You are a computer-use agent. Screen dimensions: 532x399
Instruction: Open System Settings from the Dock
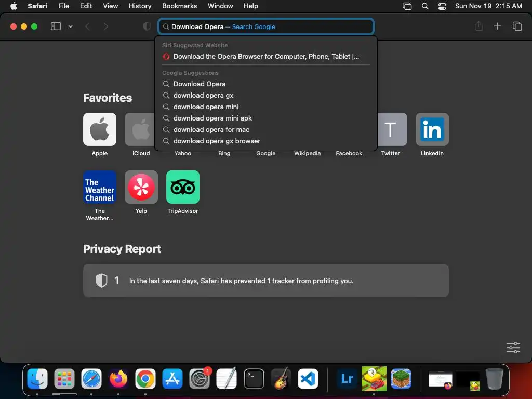pyautogui.click(x=199, y=379)
